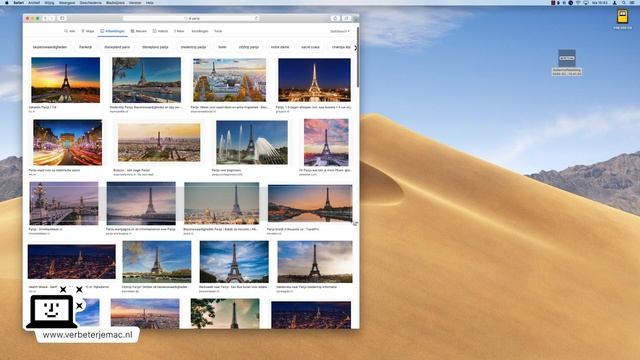640x360 pixels.
Task: Open the user account menu bar icon
Action: (615, 3)
